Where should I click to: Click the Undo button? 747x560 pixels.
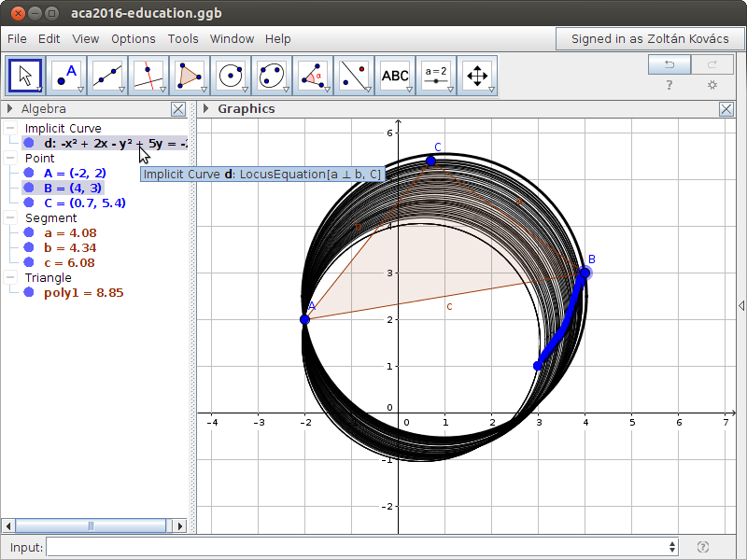pyautogui.click(x=669, y=64)
